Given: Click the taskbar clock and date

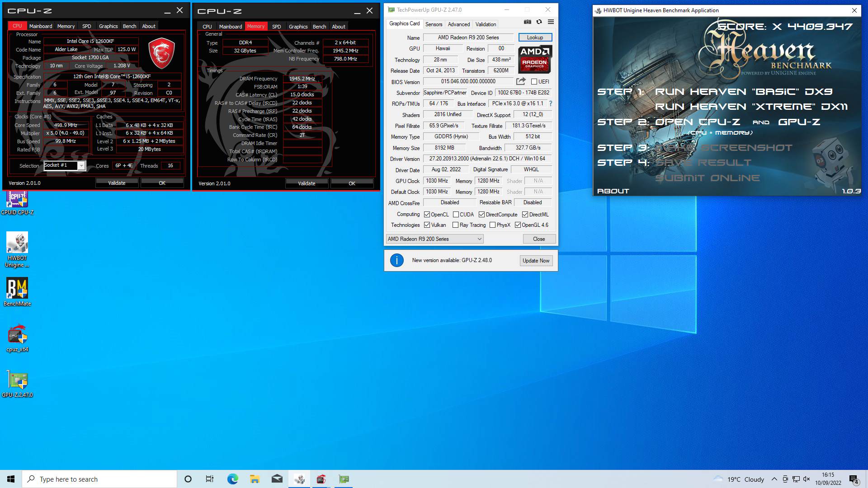Looking at the screenshot, I should (x=828, y=479).
